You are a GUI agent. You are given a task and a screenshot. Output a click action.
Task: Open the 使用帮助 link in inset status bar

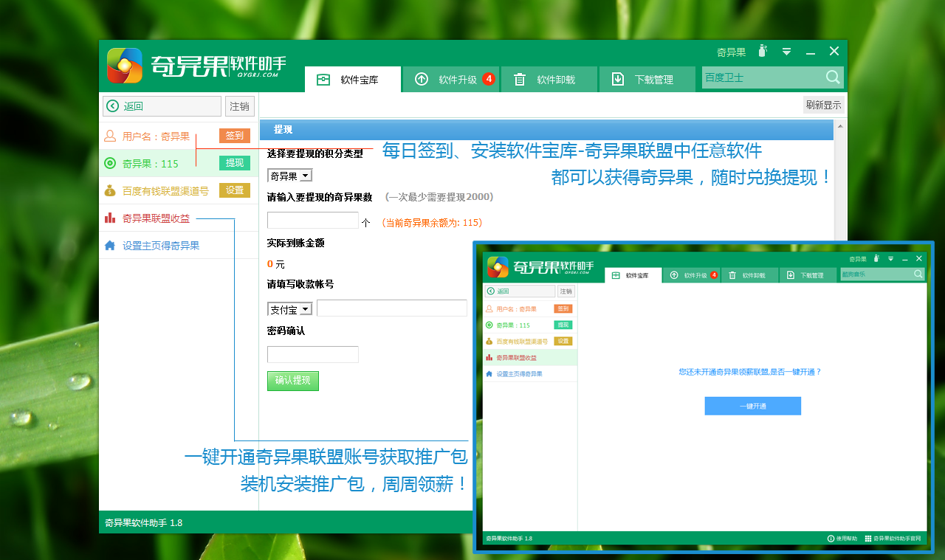point(843,539)
